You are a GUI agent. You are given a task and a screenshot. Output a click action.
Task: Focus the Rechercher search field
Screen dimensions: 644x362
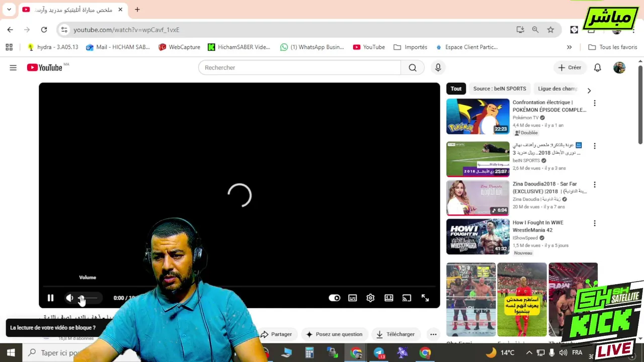[300, 67]
